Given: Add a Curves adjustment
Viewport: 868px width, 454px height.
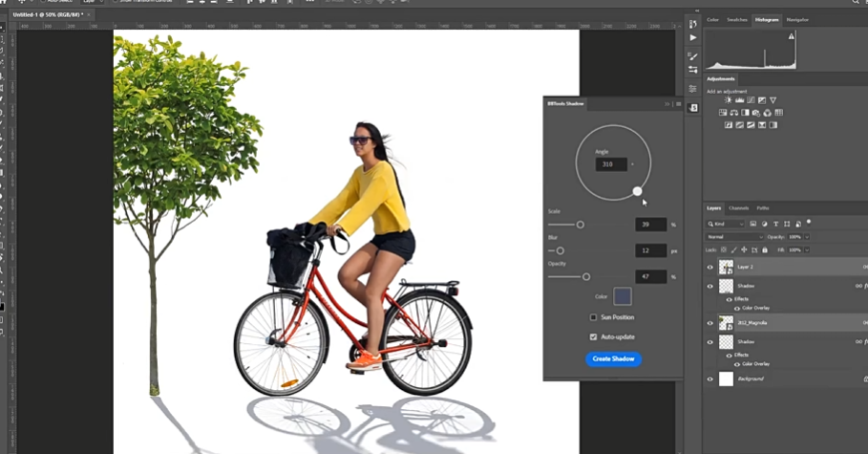Looking at the screenshot, I should 752,100.
